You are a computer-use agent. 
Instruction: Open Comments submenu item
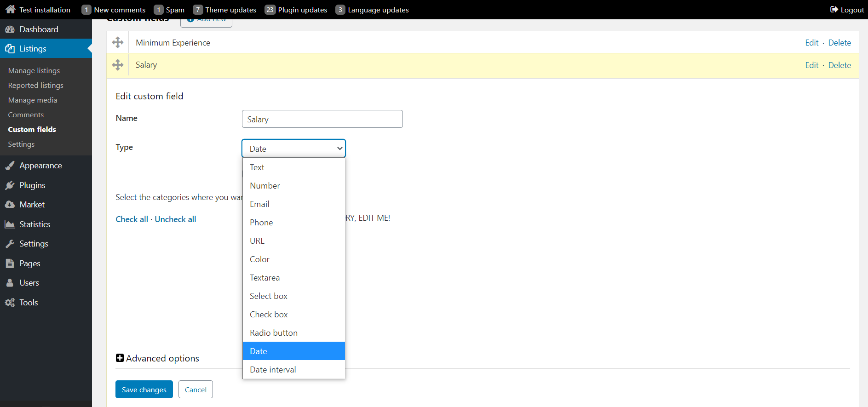tap(26, 115)
